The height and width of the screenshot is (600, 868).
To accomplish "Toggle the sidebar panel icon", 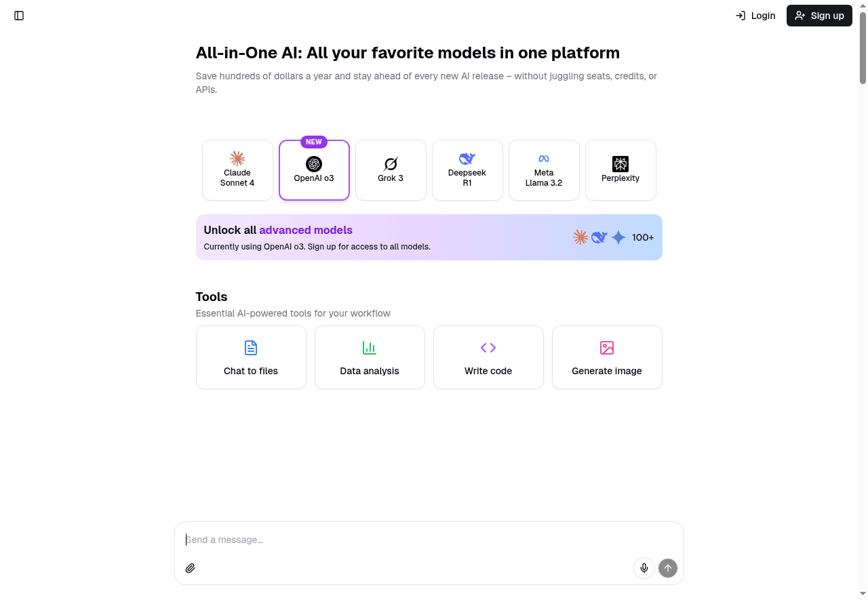I will [x=18, y=15].
